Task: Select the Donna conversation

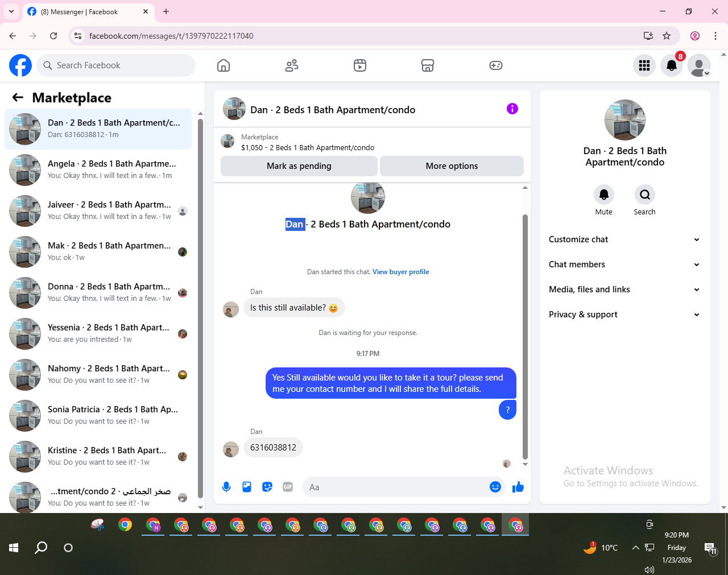Action: 98,293
